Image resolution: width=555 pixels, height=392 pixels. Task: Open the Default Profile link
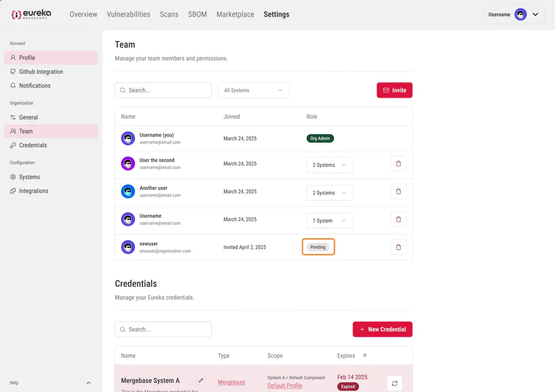pyautogui.click(x=285, y=386)
